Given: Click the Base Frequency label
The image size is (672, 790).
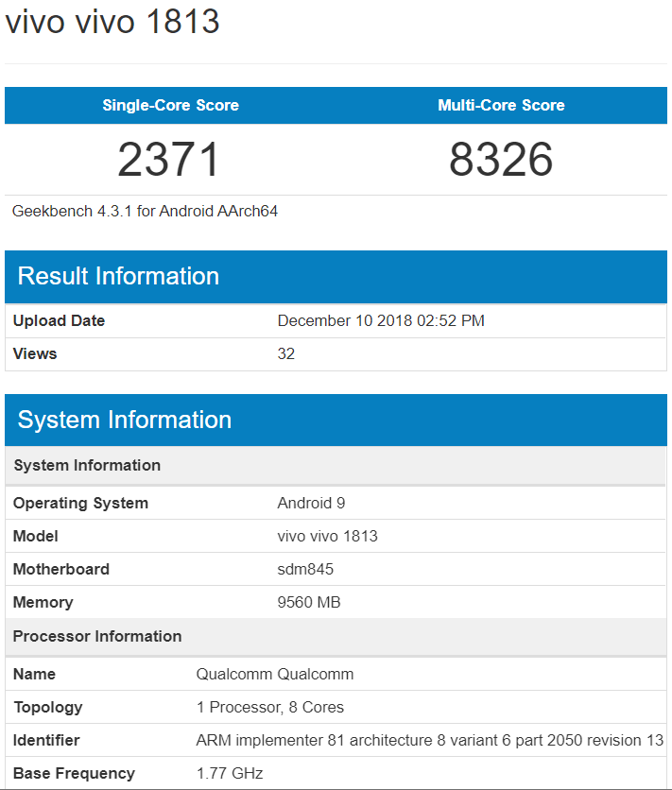Looking at the screenshot, I should pos(74,773).
